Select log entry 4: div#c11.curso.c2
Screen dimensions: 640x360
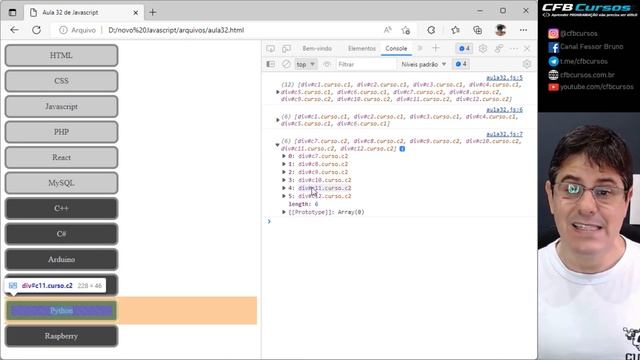coord(324,188)
